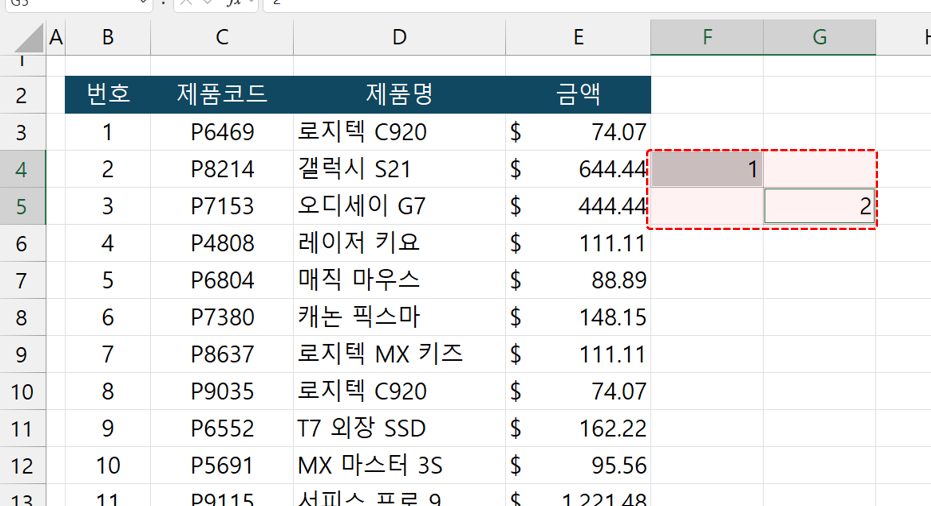Select column D header
The width and height of the screenshot is (931, 506).
click(399, 37)
